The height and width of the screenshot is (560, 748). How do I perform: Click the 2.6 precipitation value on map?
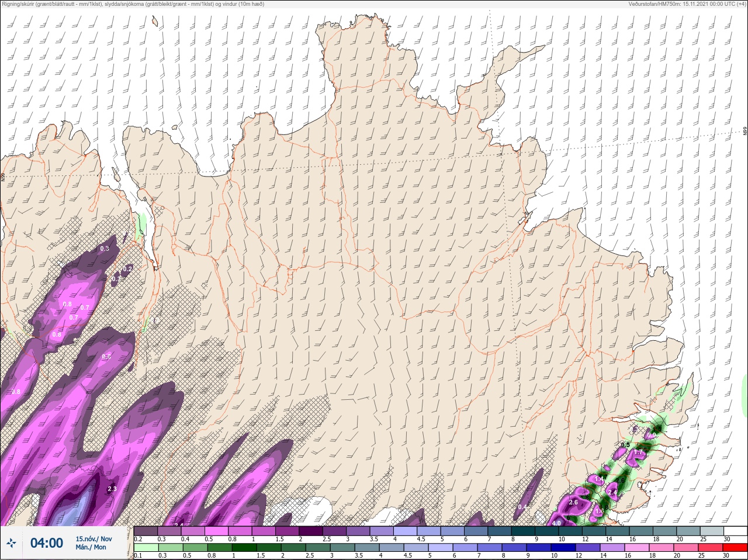[573, 502]
